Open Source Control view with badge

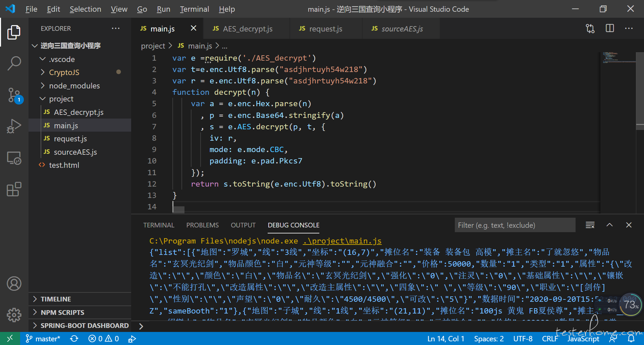click(14, 95)
